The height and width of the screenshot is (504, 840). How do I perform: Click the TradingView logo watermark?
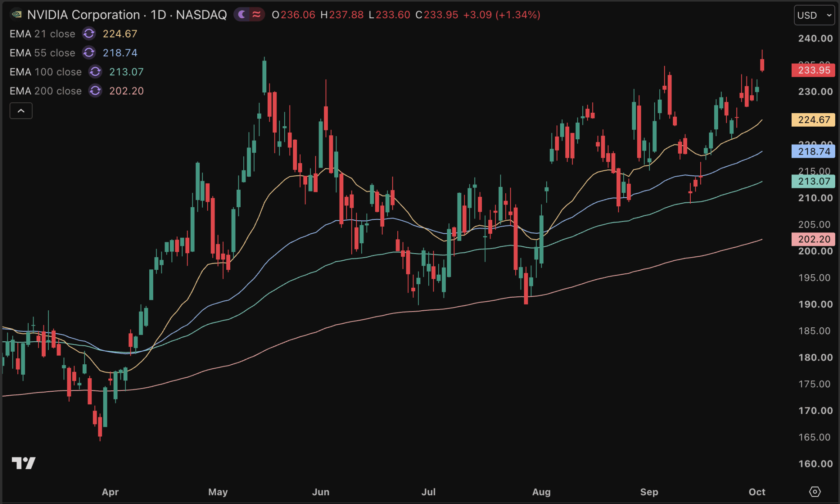coord(24,463)
